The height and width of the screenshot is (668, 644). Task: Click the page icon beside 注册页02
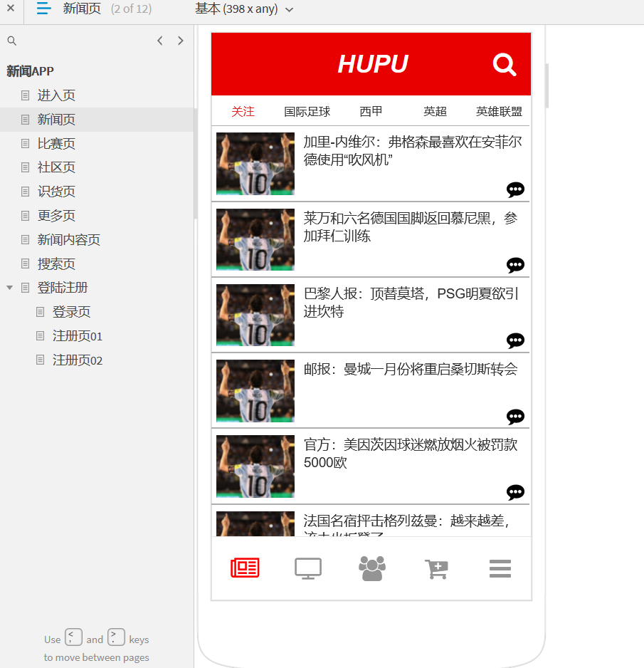pos(41,360)
